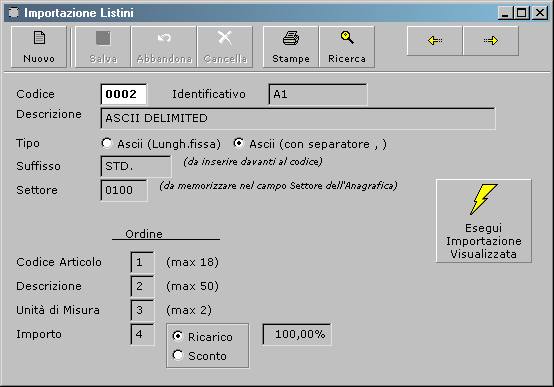Click the Settore field showing 0100
Image resolution: width=554 pixels, height=387 pixels.
[124, 190]
